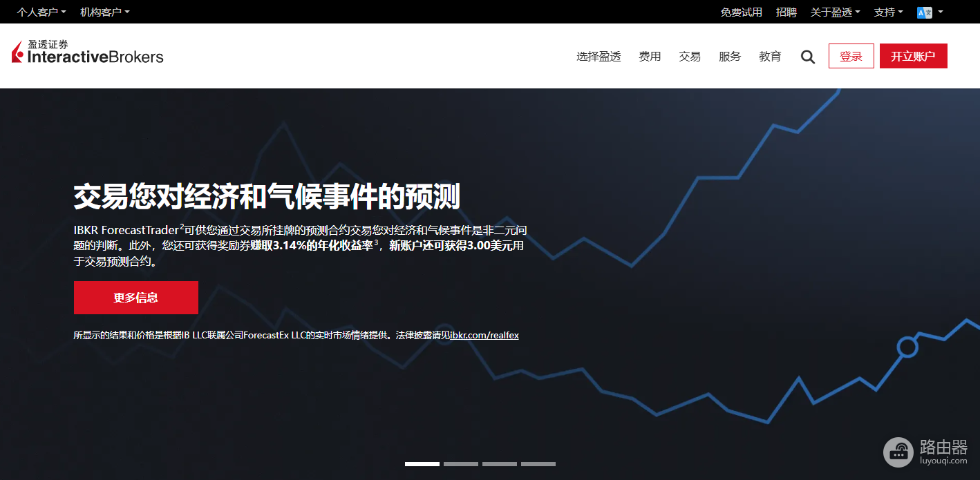Open the 交易 menu

(690, 57)
